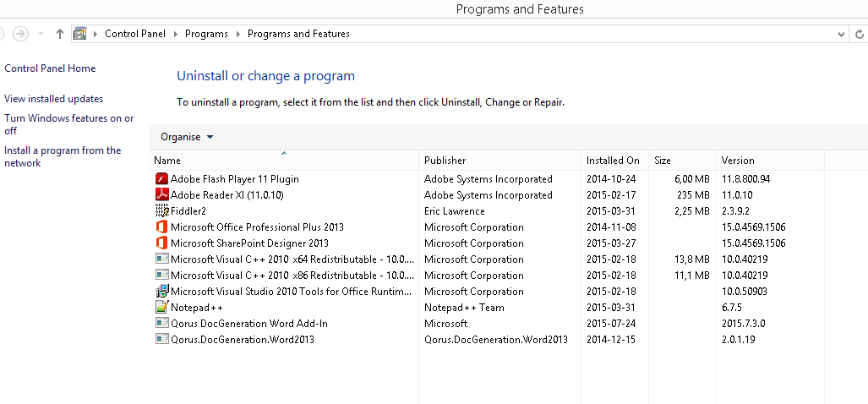Sort the list by Name column
Viewport: 868px width, 404px height.
click(x=284, y=160)
